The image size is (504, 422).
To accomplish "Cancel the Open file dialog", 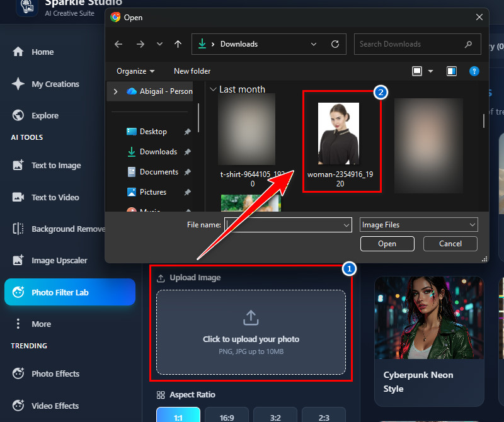I will (x=450, y=244).
